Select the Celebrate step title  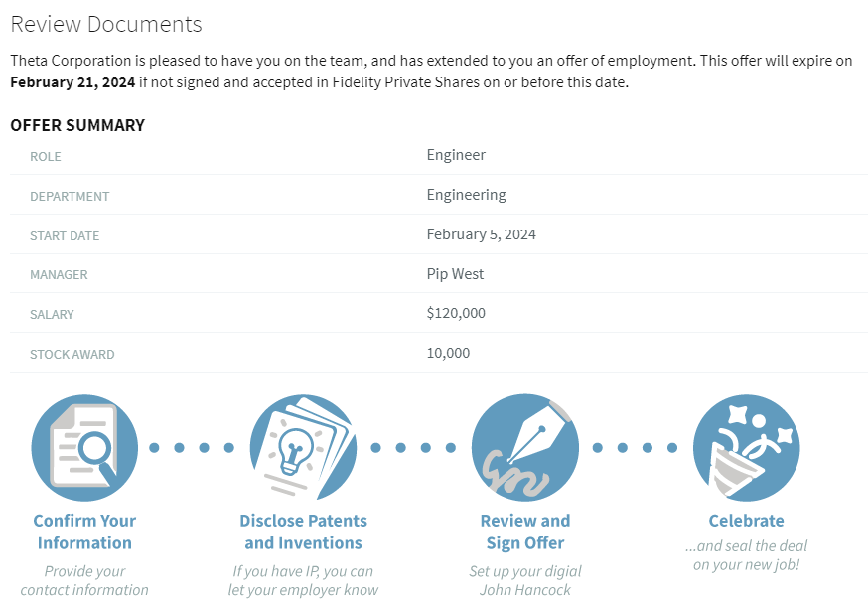(x=746, y=521)
